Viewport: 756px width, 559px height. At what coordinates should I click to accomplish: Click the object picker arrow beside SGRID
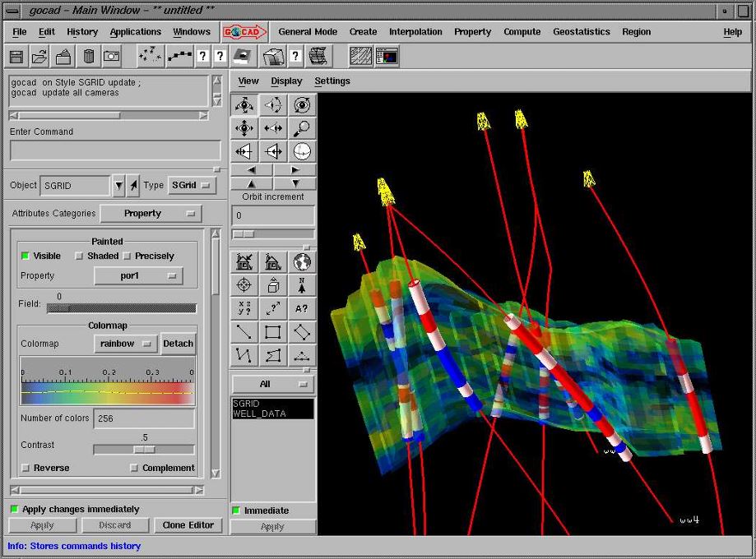[x=133, y=186]
